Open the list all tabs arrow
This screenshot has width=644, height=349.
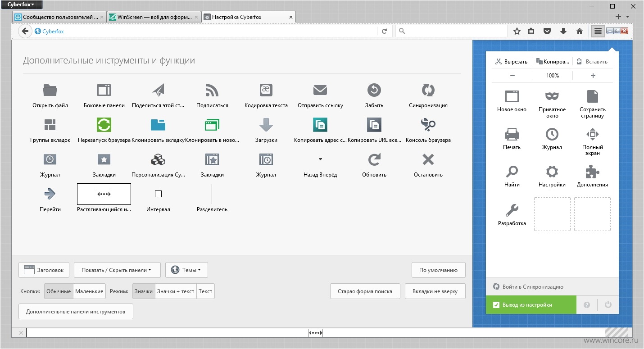[x=628, y=17]
